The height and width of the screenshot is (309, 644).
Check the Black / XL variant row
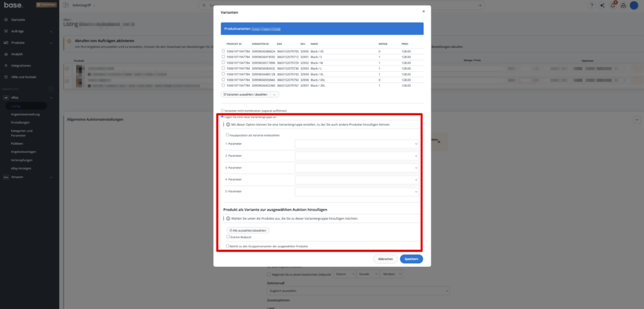pyautogui.click(x=223, y=74)
